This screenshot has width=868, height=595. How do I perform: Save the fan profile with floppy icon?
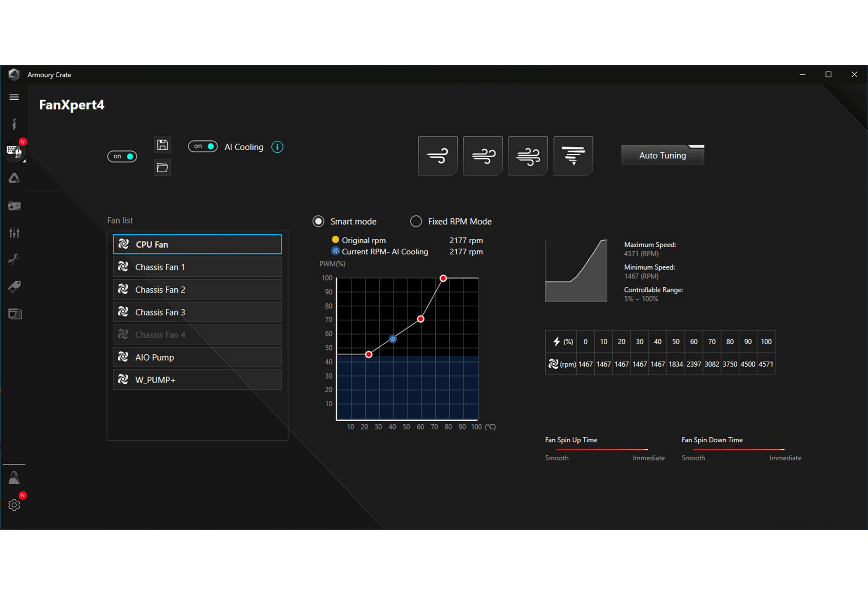tap(163, 145)
